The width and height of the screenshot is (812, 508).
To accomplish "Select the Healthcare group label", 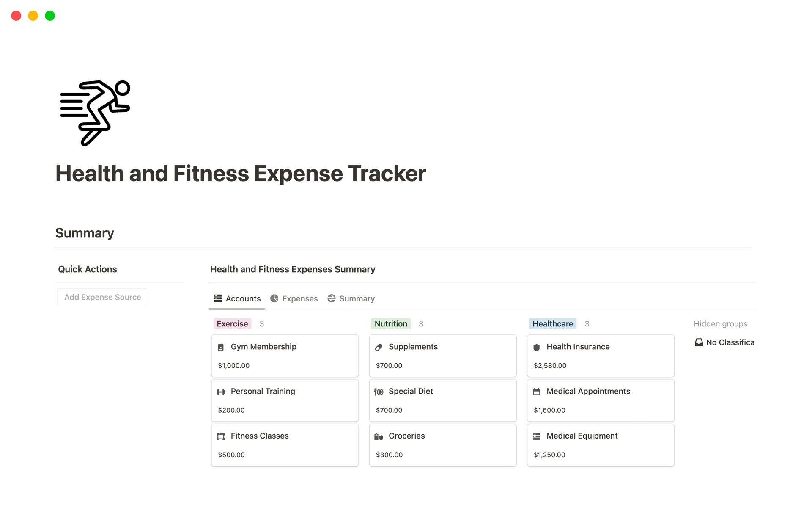I will pos(552,323).
